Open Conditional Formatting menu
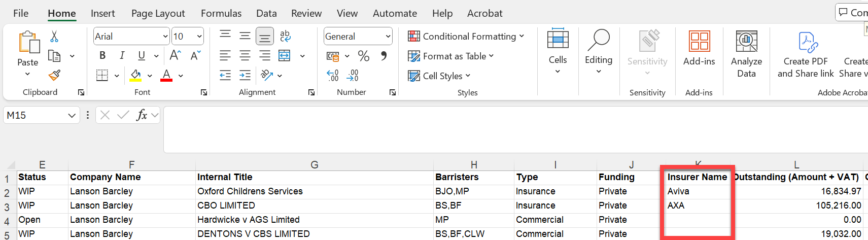Image resolution: width=868 pixels, height=240 pixels. 466,37
